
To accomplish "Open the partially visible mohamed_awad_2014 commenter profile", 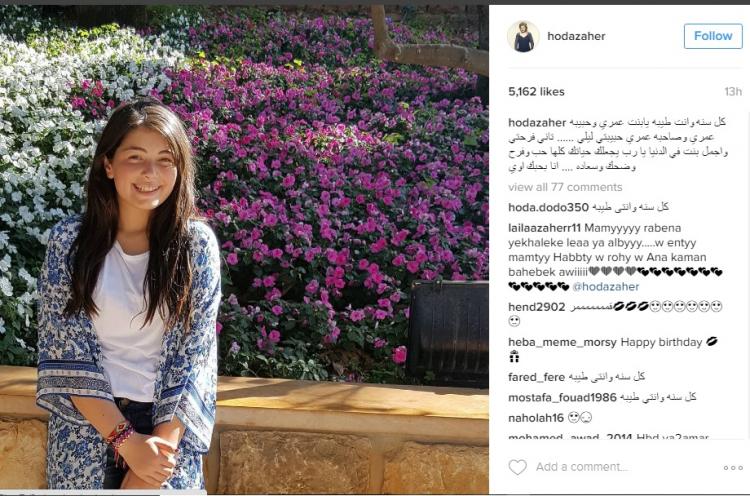I will coord(571,436).
